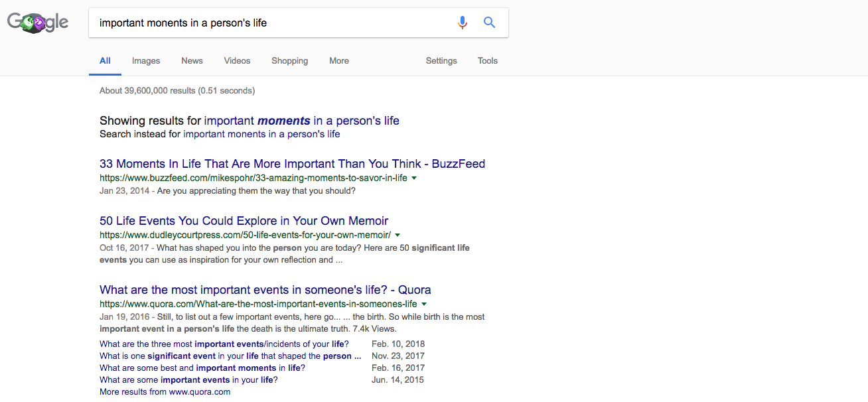Focus the search query input field
Viewport: 868px width, 402px height.
click(272, 23)
